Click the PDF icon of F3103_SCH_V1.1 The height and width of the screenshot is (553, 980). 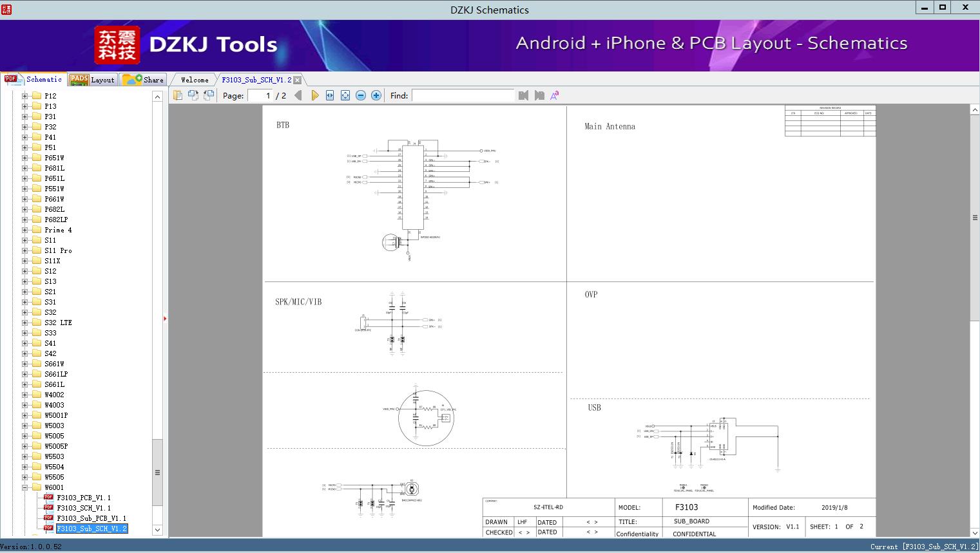(x=48, y=507)
